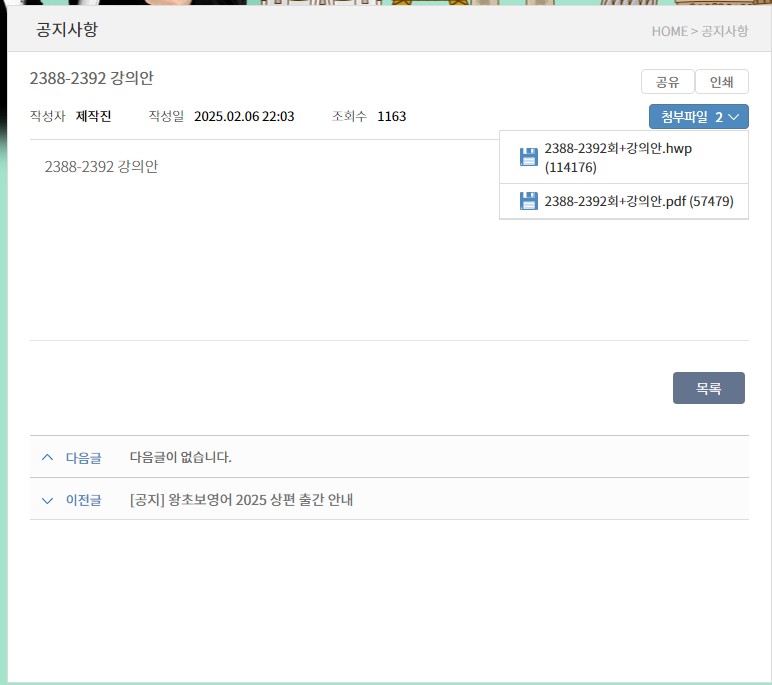Click the author name 제작진
The image size is (772, 685).
pyautogui.click(x=94, y=116)
